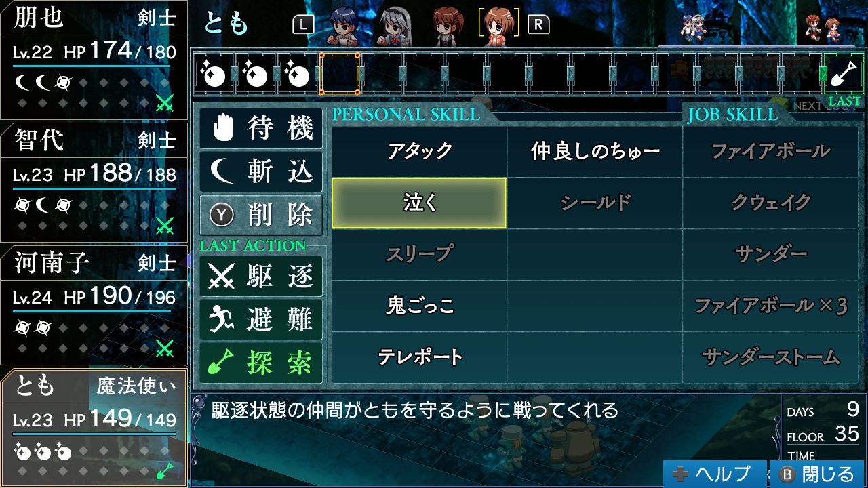Choose the 斬込 slash command
The width and height of the screenshot is (868, 488).
261,171
